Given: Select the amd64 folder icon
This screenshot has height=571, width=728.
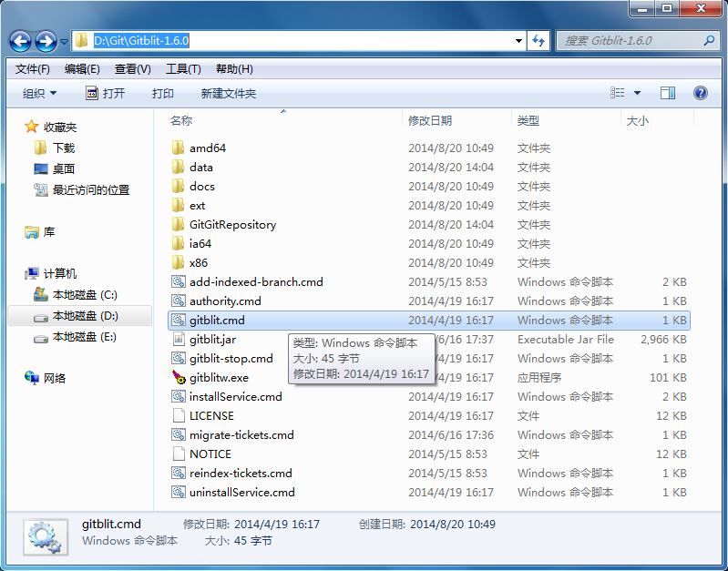Looking at the screenshot, I should [x=179, y=148].
